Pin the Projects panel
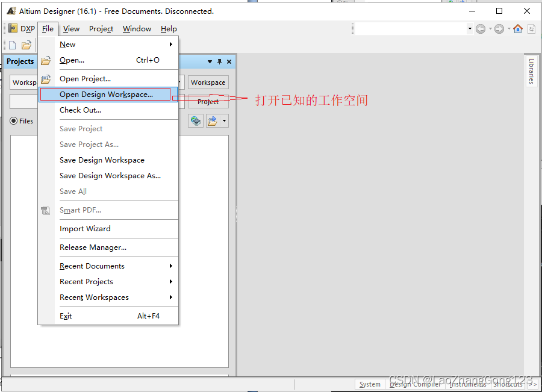The height and width of the screenshot is (392, 542). point(219,61)
